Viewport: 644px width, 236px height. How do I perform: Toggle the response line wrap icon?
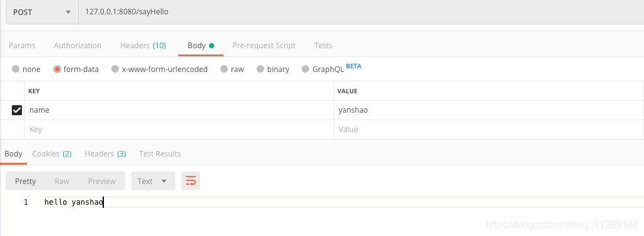pyautogui.click(x=190, y=181)
